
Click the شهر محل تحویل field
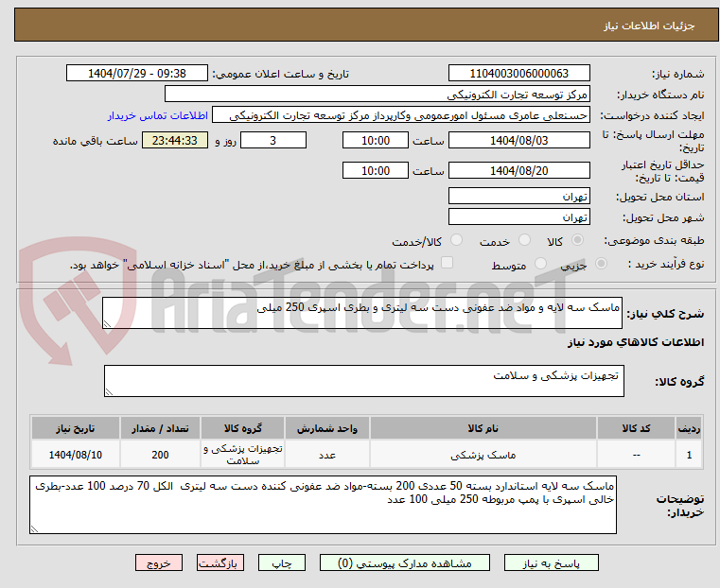[x=518, y=216]
